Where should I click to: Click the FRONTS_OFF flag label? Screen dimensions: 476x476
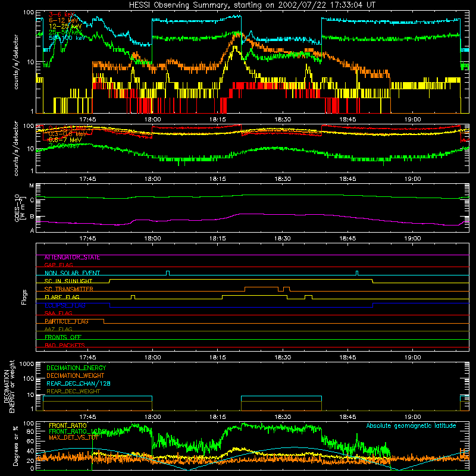tap(63, 337)
